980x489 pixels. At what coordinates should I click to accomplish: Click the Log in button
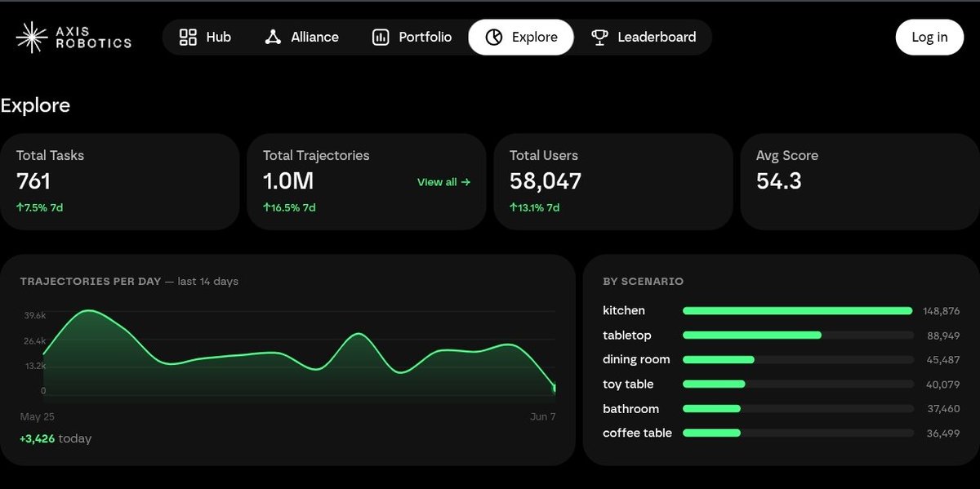(929, 37)
